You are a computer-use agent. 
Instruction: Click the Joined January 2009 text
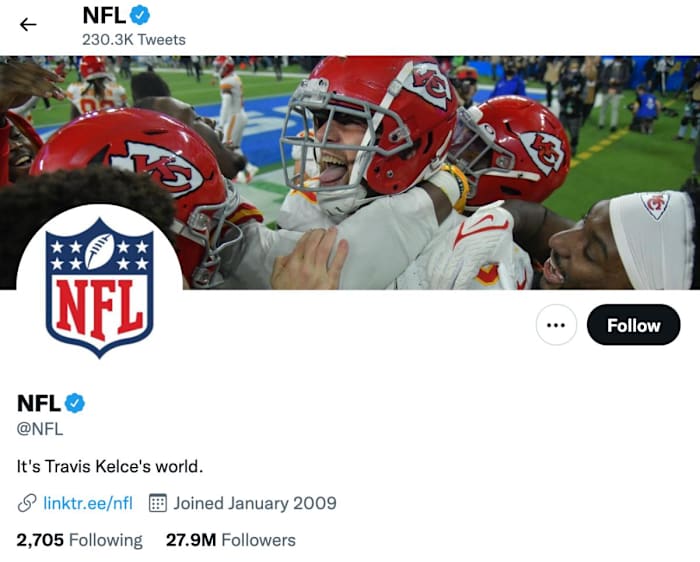[255, 502]
